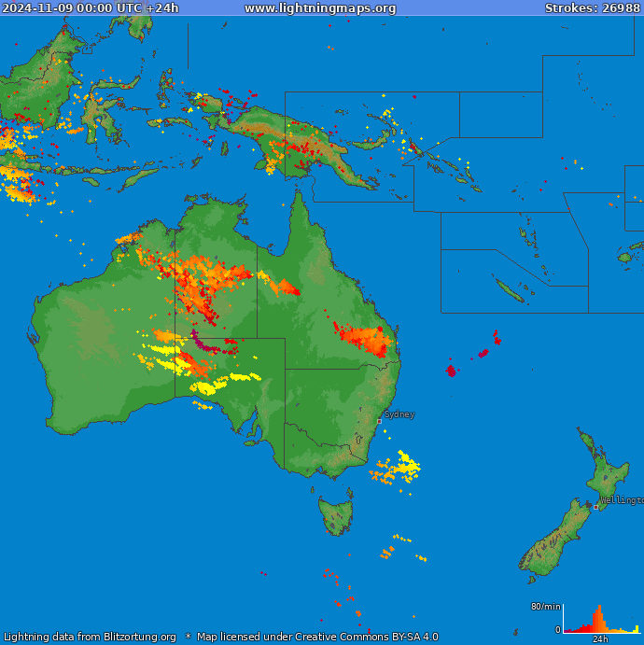Click the Wellington city marker square
This screenshot has height=645, width=644.
tap(596, 507)
